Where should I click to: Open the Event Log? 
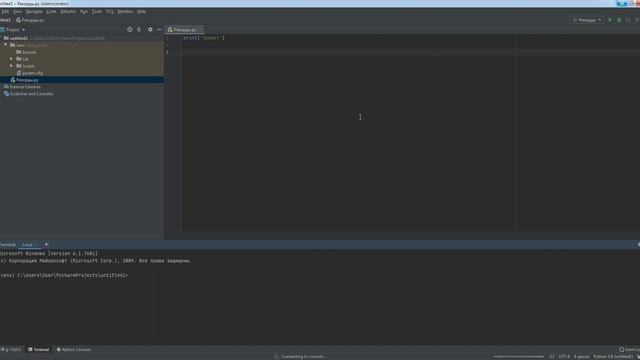pos(630,350)
